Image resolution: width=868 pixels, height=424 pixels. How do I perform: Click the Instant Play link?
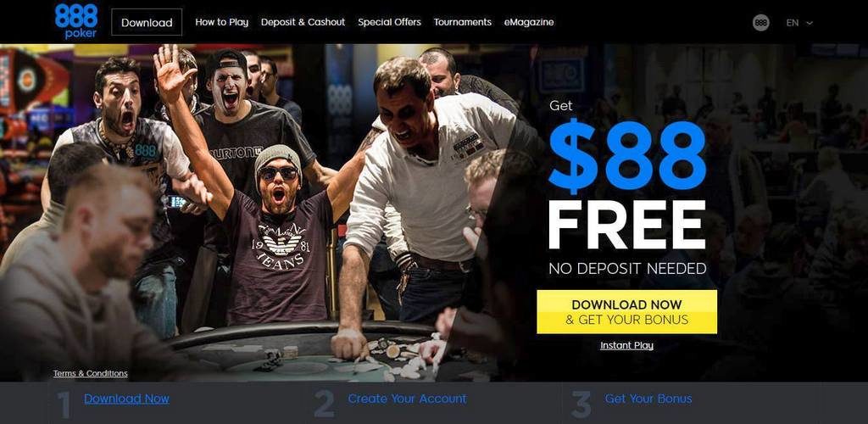[626, 345]
